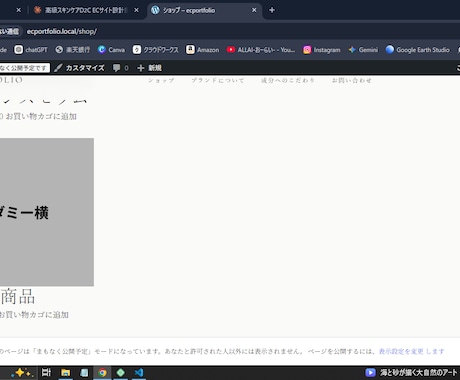Open the ダミー横 product image
The width and height of the screenshot is (460, 380).
[47, 212]
